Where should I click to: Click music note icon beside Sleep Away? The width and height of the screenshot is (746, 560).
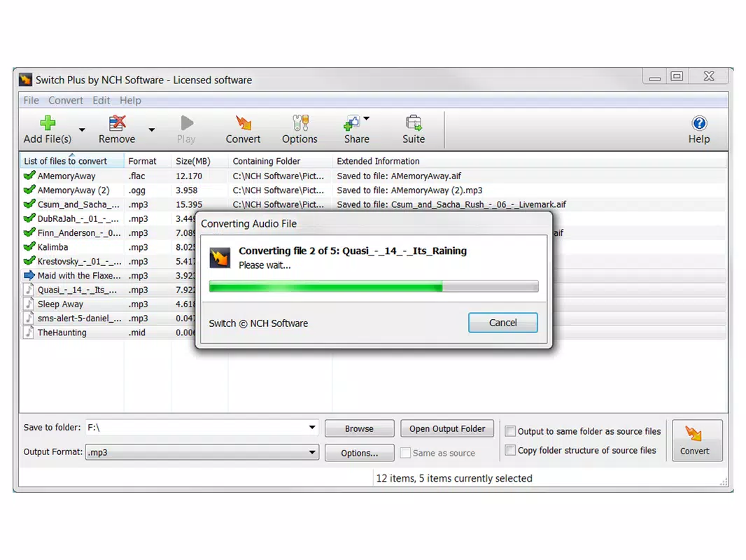coord(29,304)
